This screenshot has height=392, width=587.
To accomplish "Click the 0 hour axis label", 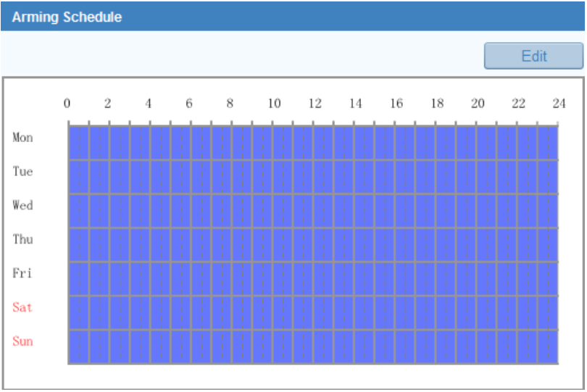I will click(x=67, y=104).
